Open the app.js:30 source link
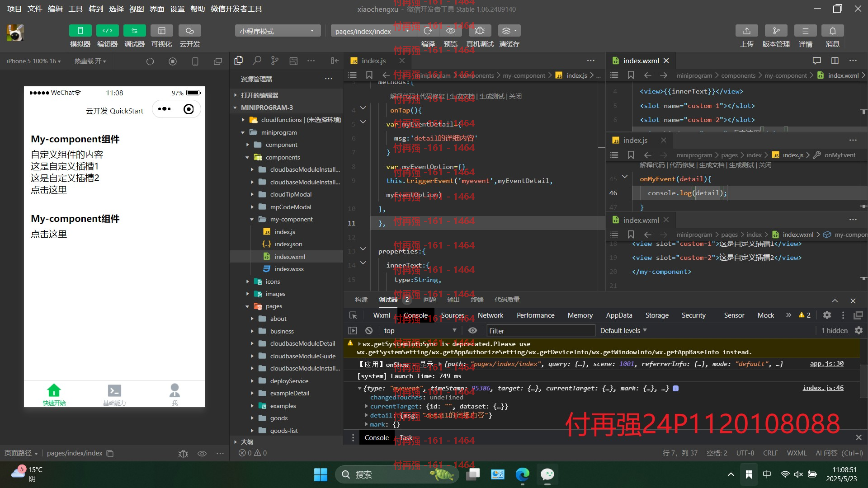Screen dimensions: 868x488 click(826, 364)
